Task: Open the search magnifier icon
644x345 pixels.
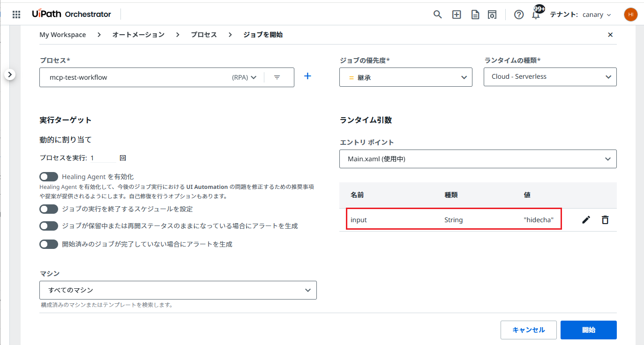Action: click(x=438, y=15)
